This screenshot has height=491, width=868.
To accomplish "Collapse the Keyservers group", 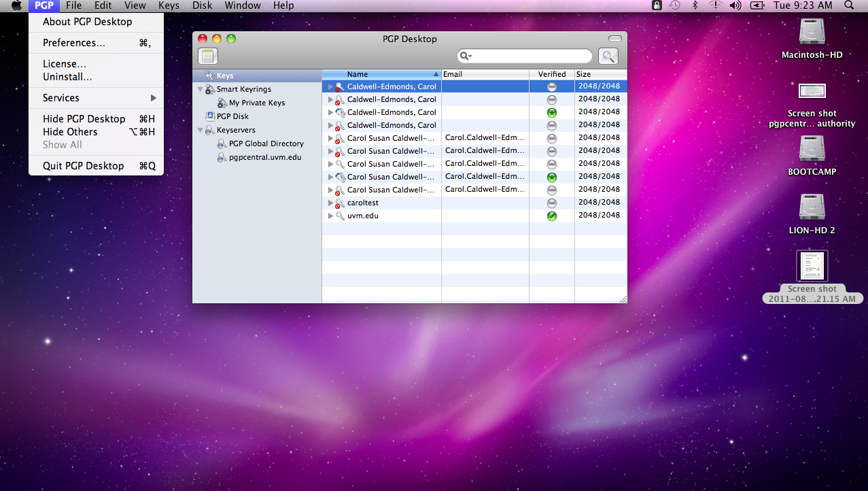I will point(201,130).
